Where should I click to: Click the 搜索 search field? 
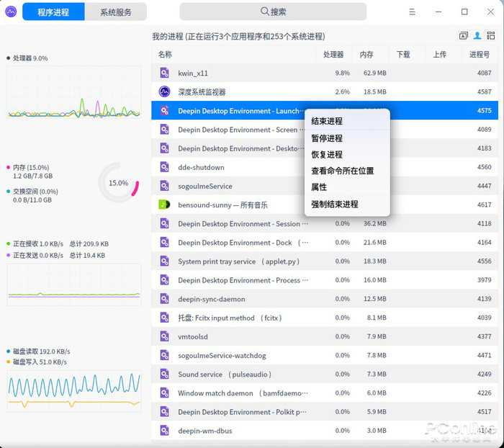click(x=272, y=12)
